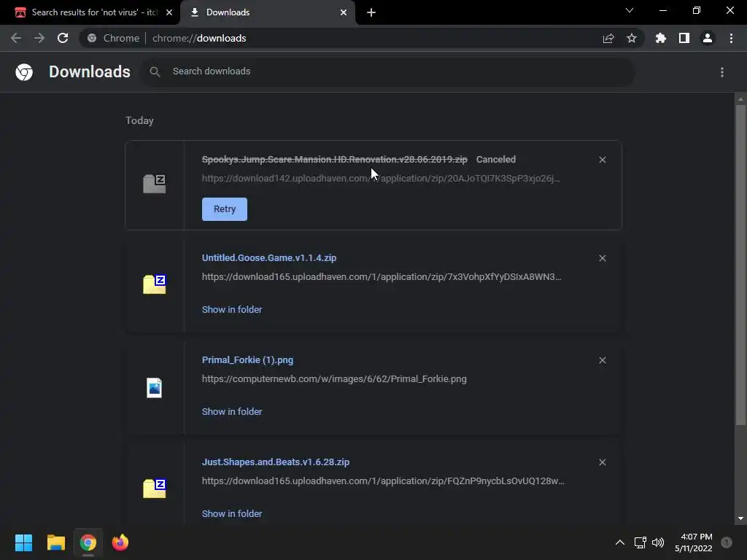Share this page via share icon
Image resolution: width=747 pixels, height=560 pixels.
coord(608,38)
